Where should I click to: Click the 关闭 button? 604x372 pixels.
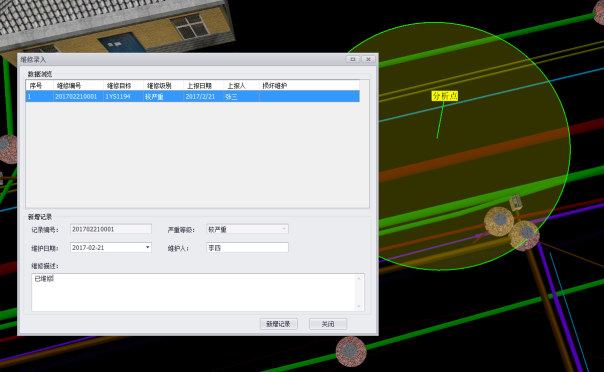point(328,324)
